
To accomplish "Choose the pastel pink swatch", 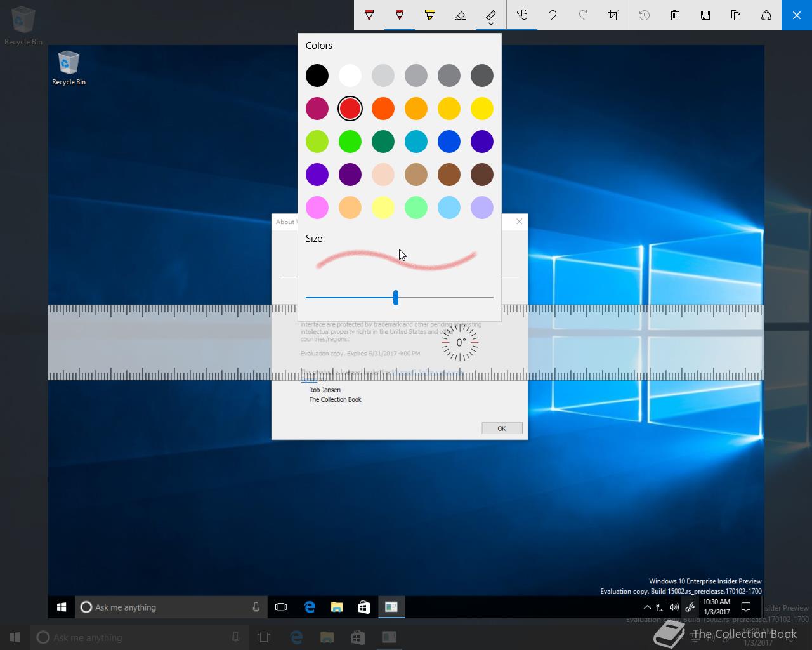I will [x=317, y=208].
